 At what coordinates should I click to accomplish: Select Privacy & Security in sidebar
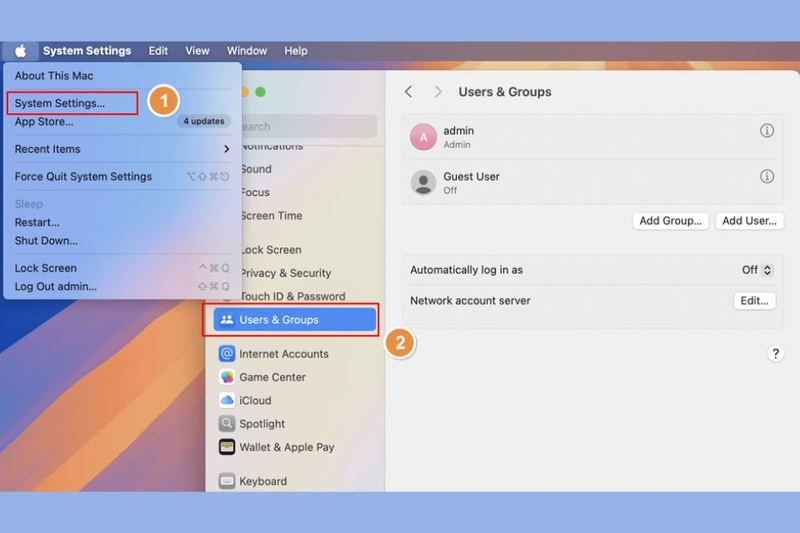(286, 273)
